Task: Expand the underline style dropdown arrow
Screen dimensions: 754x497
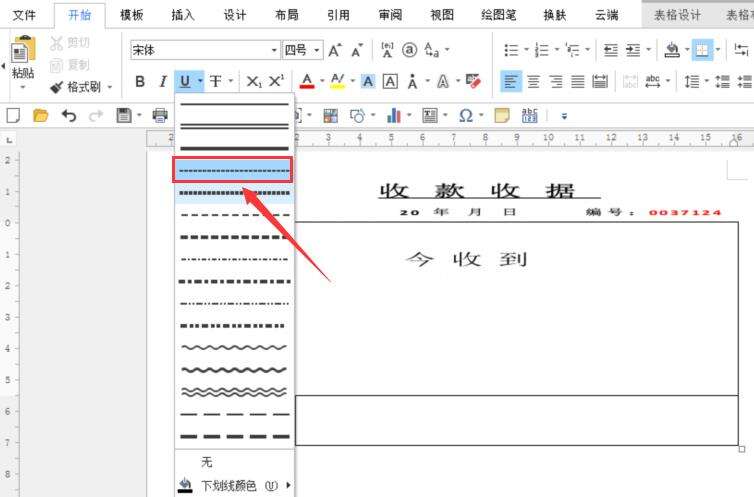Action: pos(200,82)
